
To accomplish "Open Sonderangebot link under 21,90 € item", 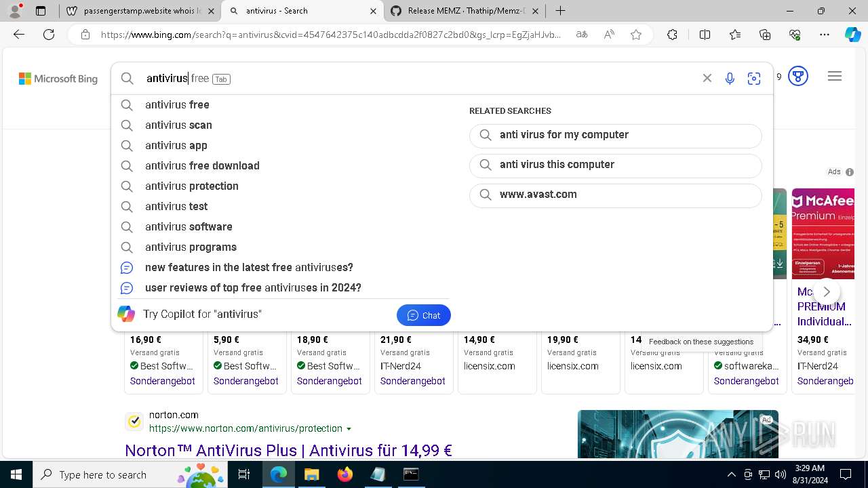I will 413,381.
